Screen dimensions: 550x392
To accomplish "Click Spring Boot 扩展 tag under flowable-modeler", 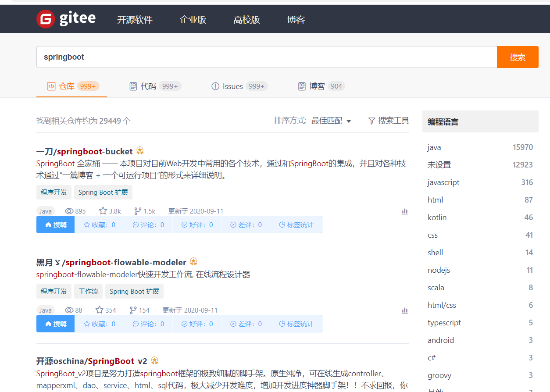I will (134, 292).
